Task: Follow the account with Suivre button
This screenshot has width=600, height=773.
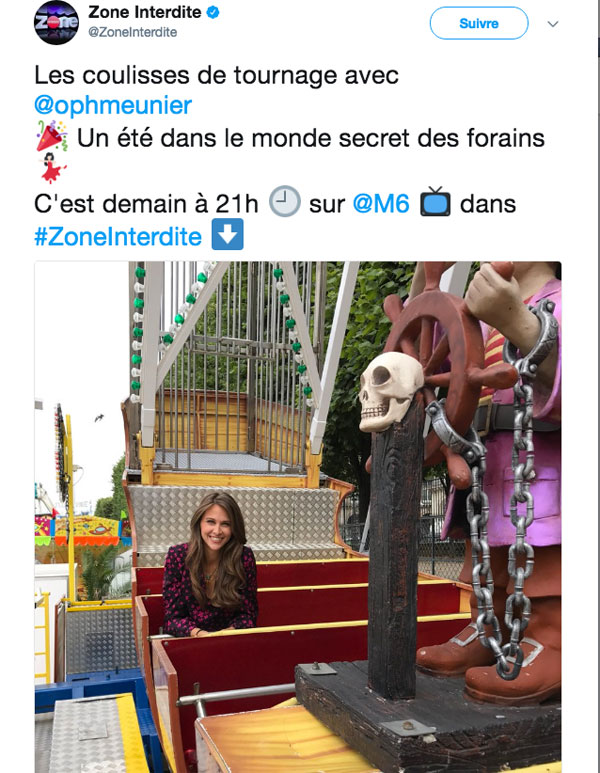Action: click(x=479, y=23)
